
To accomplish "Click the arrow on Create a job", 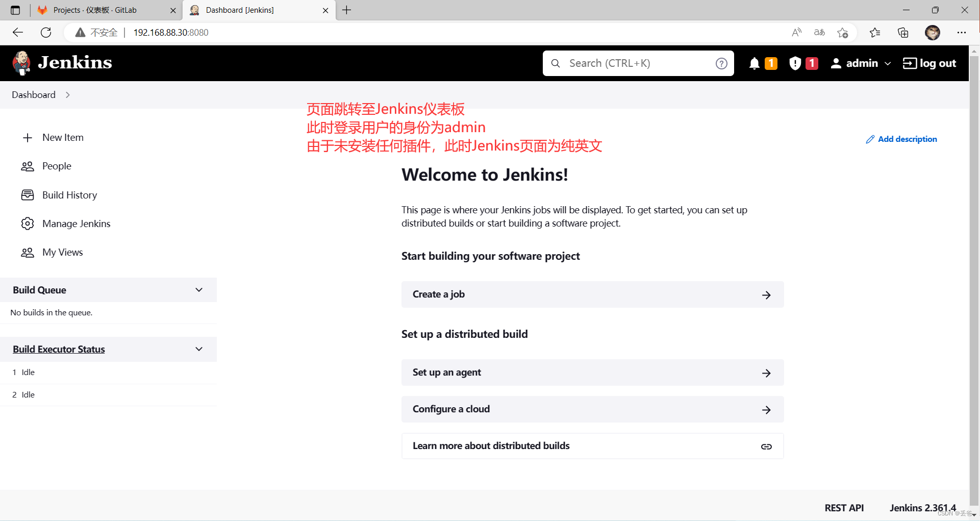I will coord(766,295).
